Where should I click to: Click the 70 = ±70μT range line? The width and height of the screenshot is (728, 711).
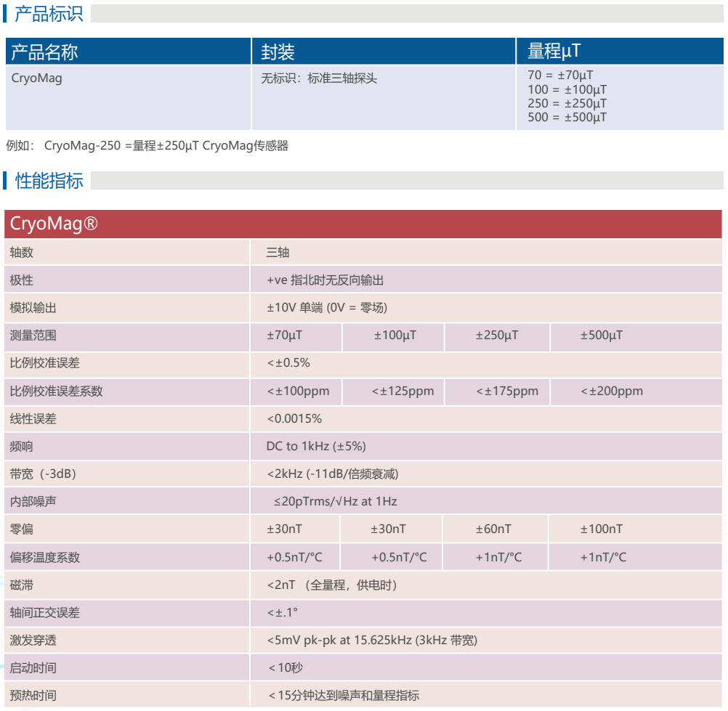pyautogui.click(x=560, y=76)
